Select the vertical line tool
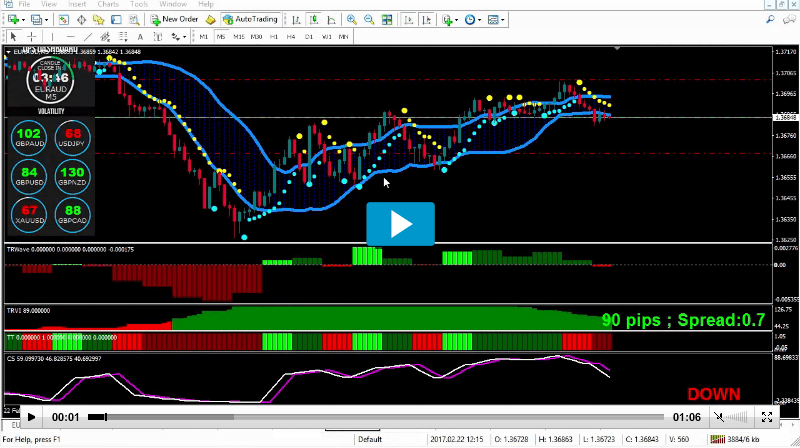This screenshot has height=448, width=800. [52, 37]
